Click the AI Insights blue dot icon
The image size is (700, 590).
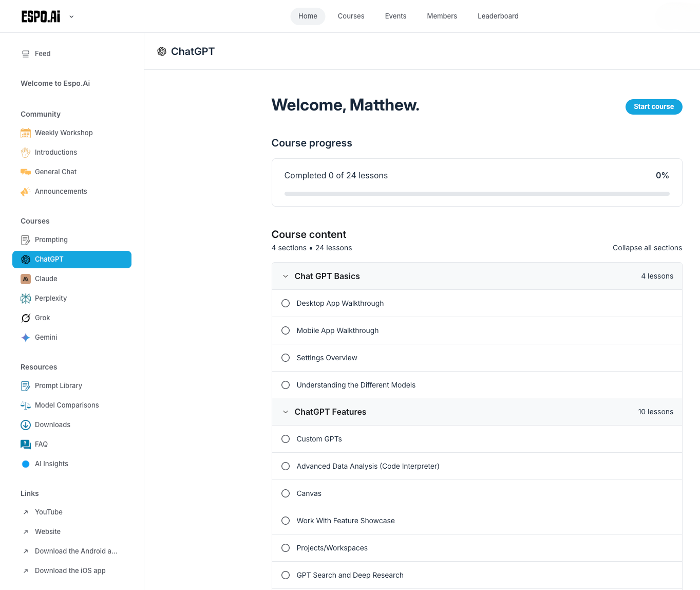click(26, 464)
